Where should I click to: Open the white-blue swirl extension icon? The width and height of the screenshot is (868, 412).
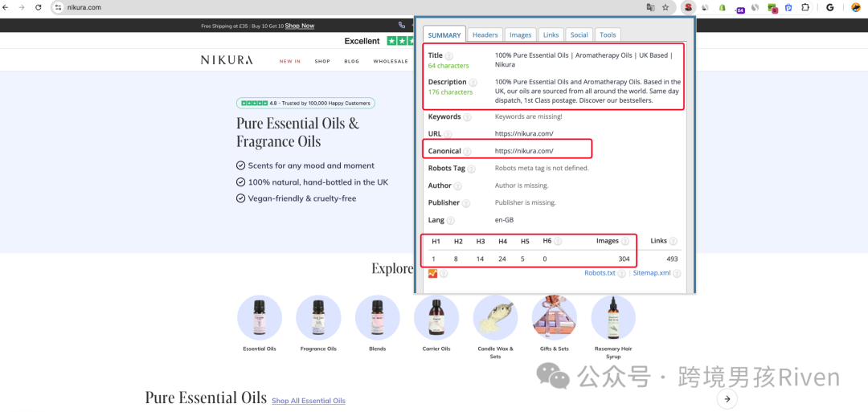[x=706, y=8]
